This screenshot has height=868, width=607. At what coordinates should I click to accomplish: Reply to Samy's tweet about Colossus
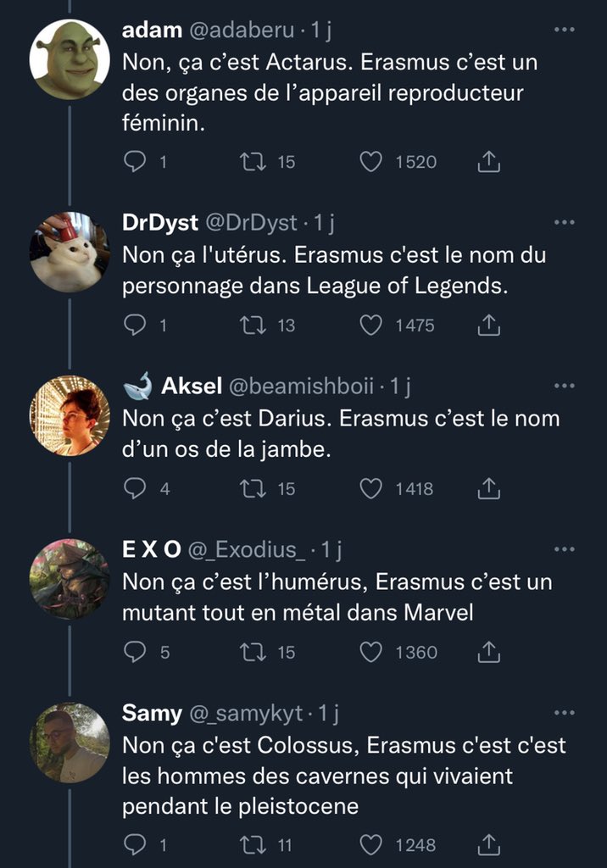(x=136, y=844)
